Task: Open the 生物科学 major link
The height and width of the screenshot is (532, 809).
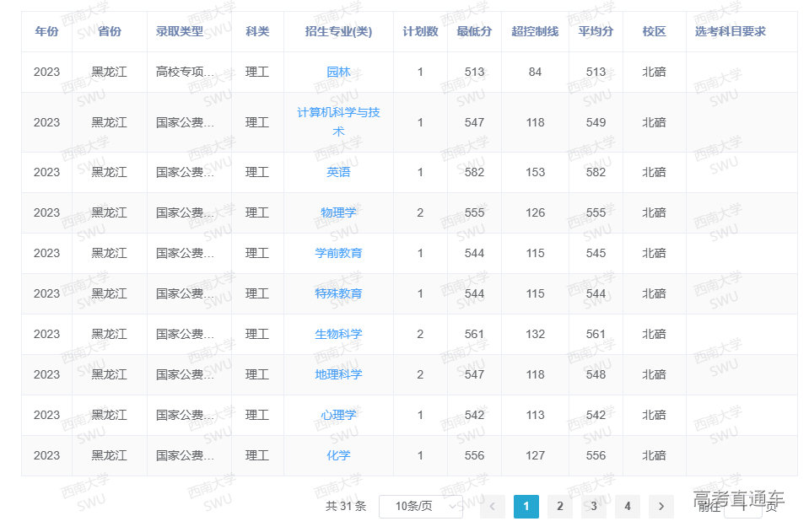Action: click(x=338, y=334)
